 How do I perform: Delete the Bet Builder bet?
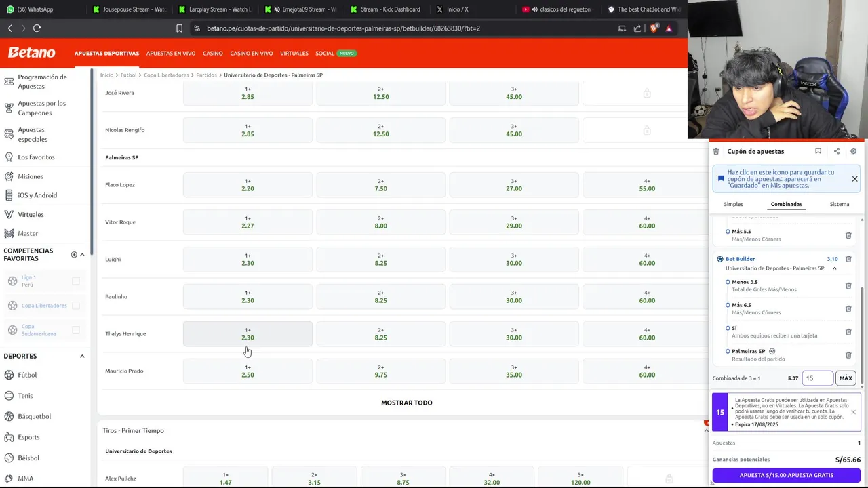848,259
